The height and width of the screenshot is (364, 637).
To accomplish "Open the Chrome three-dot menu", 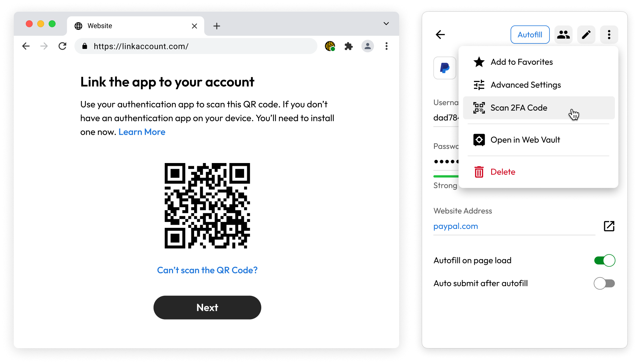I will point(386,46).
